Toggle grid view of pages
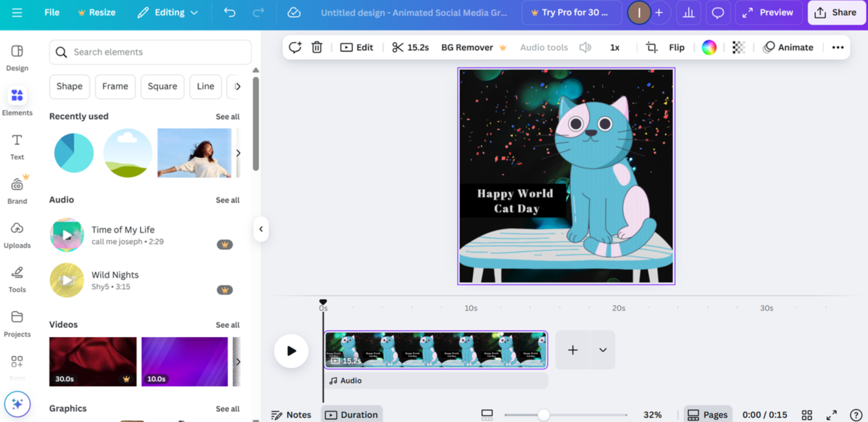Screen dimensions: 868x422 pos(807,415)
